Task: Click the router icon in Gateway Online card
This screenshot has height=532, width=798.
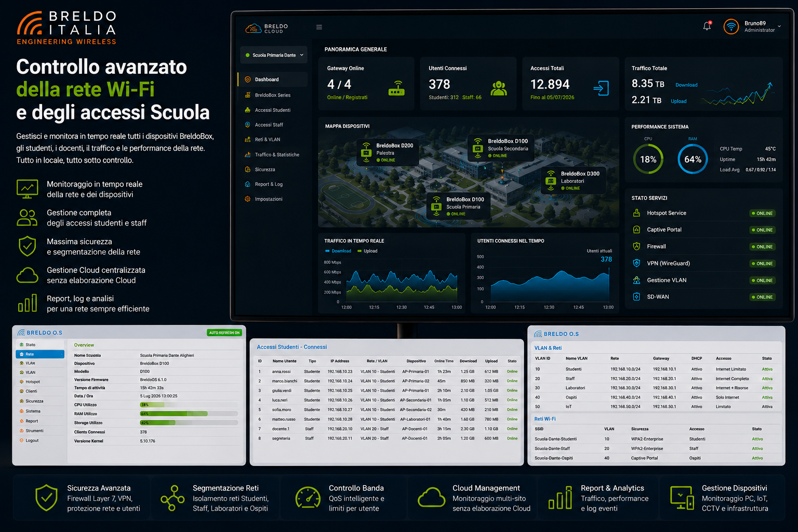Action: click(x=397, y=88)
